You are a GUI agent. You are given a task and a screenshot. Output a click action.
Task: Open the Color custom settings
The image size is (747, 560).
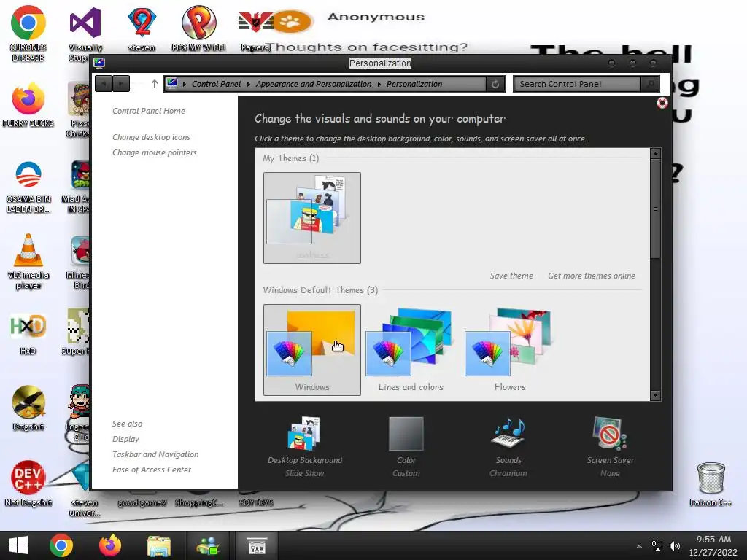coord(406,447)
